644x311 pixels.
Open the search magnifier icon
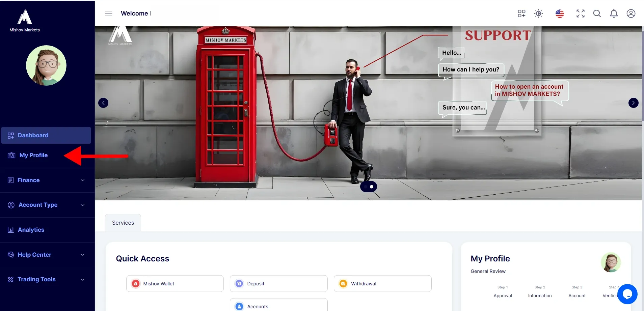[597, 13]
